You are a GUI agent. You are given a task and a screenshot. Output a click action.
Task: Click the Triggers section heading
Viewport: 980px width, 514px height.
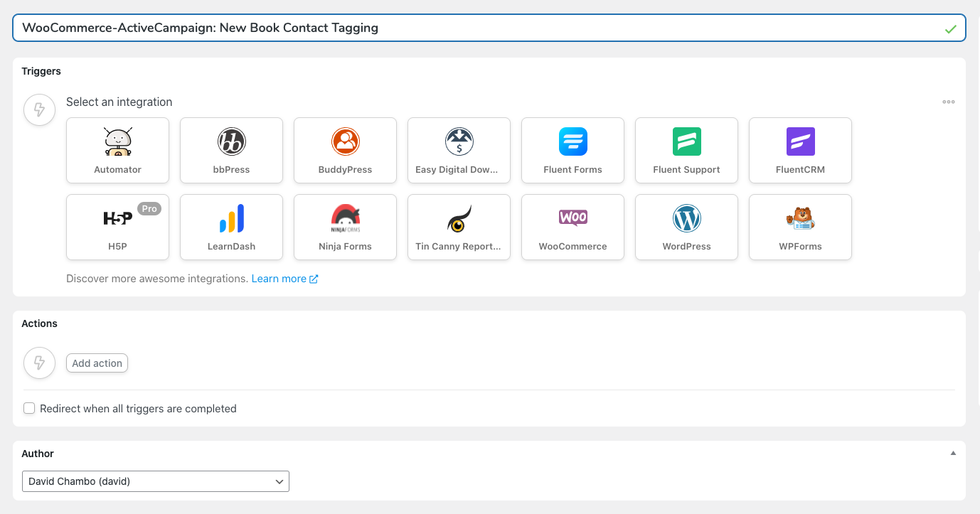(41, 71)
